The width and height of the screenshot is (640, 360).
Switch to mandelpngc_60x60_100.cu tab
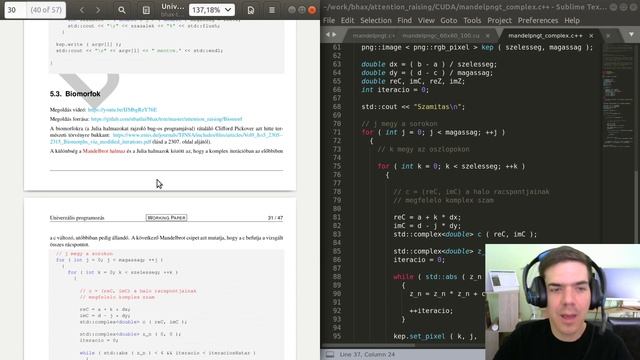pos(441,36)
